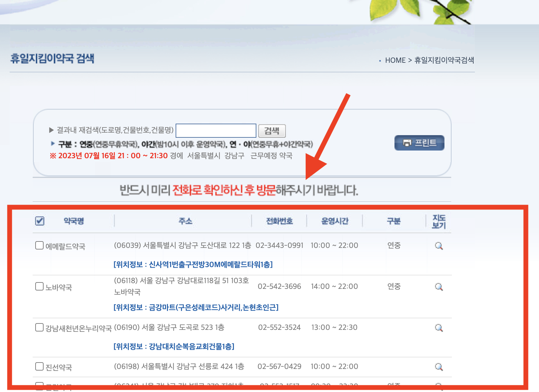Image resolution: width=539 pixels, height=392 pixels.
Task: Open map view for 진선약국
Action: [x=439, y=366]
